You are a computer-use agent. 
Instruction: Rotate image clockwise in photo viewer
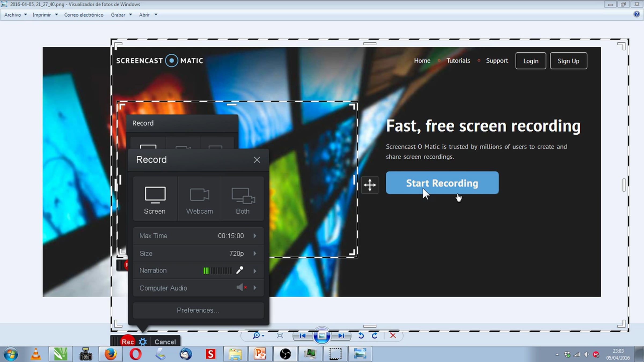[x=375, y=335]
